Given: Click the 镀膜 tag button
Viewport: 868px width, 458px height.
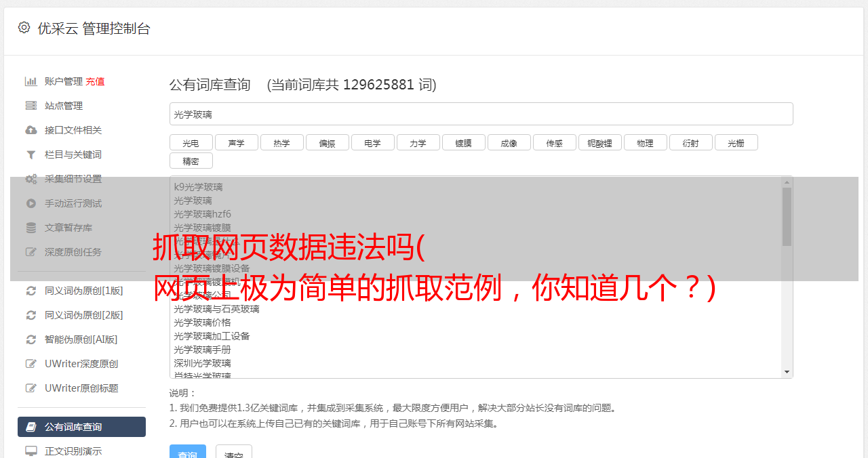Looking at the screenshot, I should 464,142.
